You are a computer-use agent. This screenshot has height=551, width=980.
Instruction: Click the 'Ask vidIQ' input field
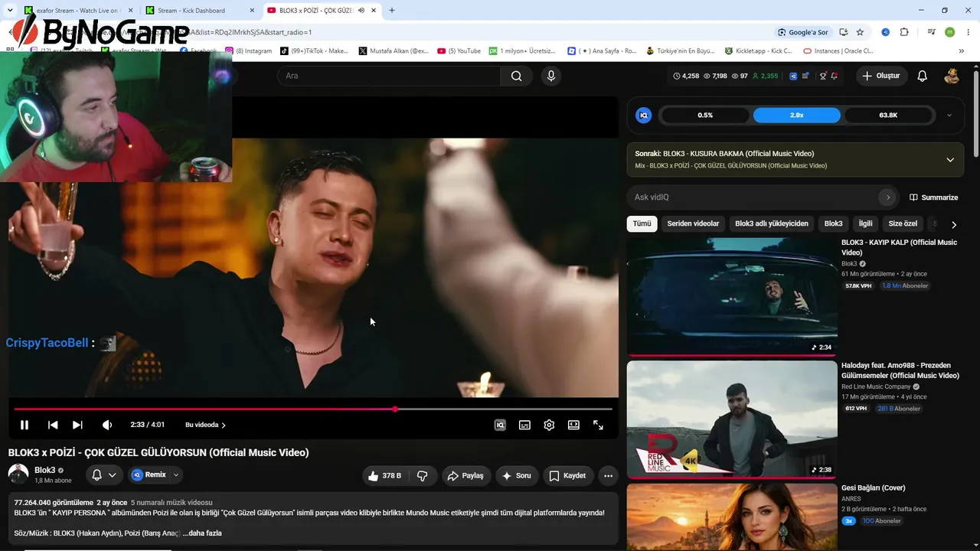coord(754,197)
